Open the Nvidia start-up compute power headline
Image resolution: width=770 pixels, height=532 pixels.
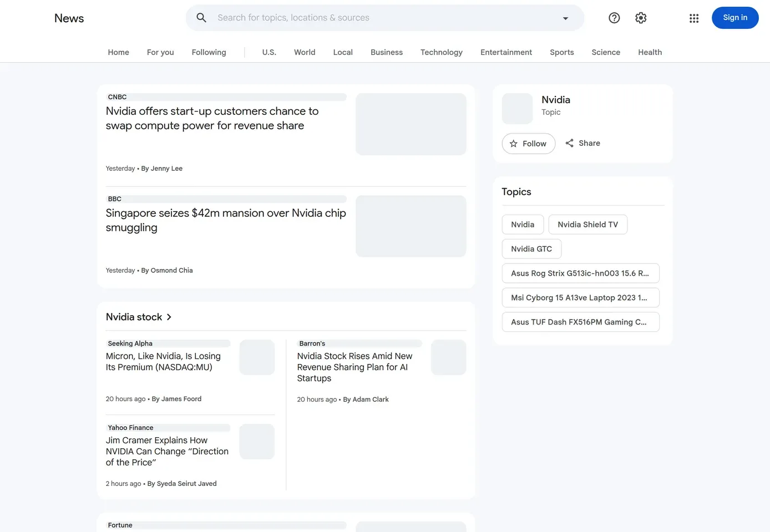[x=212, y=118]
